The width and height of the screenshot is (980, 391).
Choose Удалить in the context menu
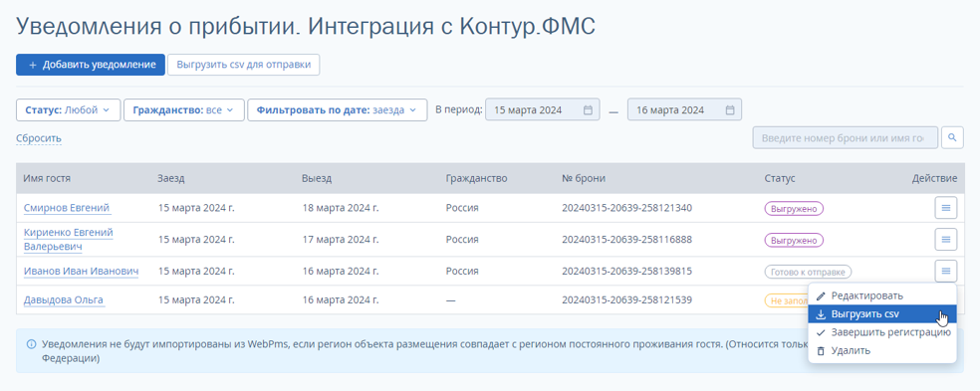tap(881, 351)
